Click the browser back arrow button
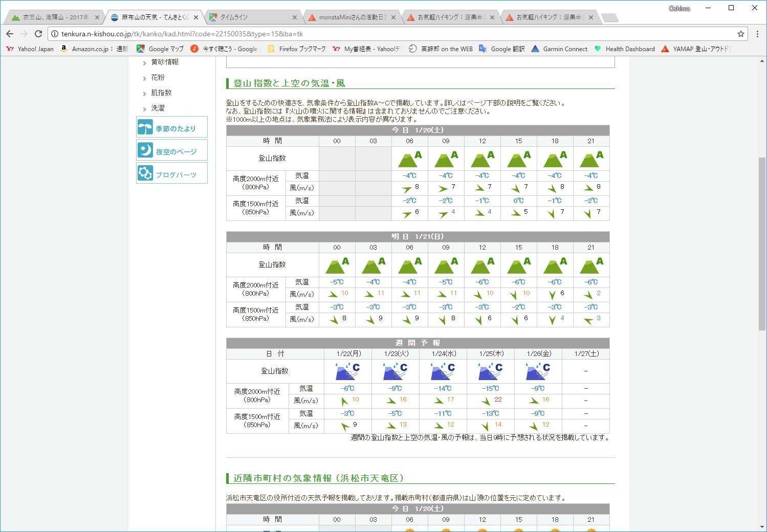 point(10,34)
